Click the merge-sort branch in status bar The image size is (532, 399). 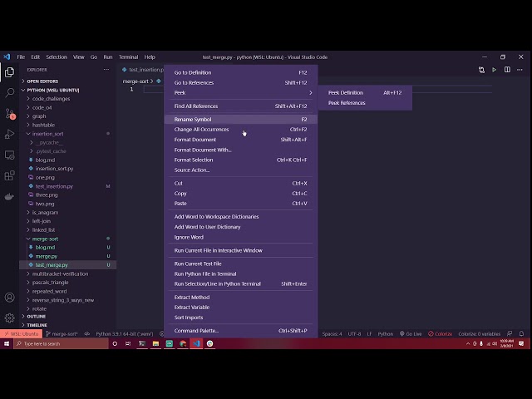(62, 334)
